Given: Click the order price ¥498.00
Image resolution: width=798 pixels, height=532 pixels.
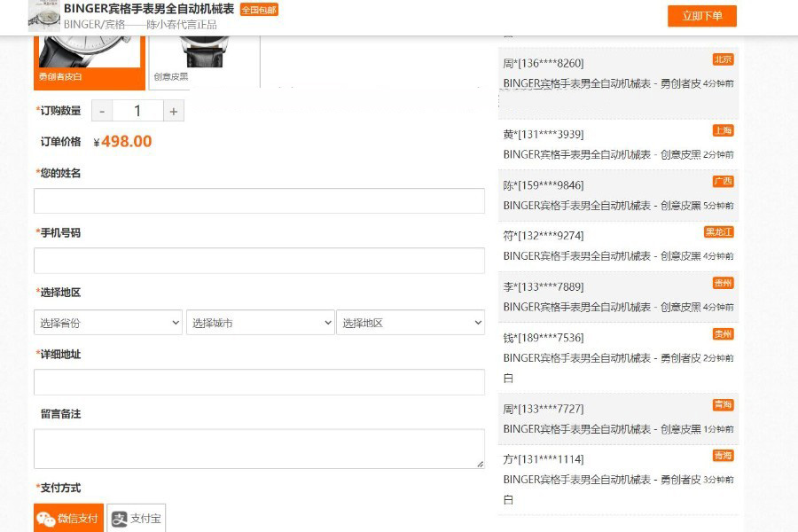Looking at the screenshot, I should [122, 142].
